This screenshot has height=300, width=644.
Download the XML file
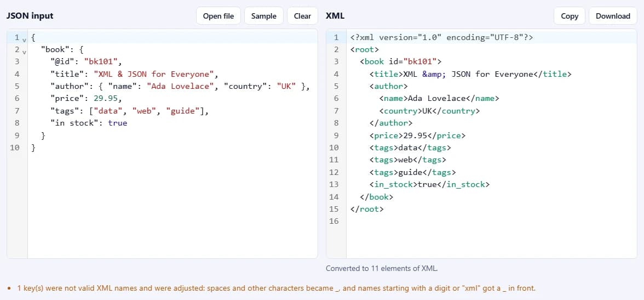pyautogui.click(x=613, y=16)
